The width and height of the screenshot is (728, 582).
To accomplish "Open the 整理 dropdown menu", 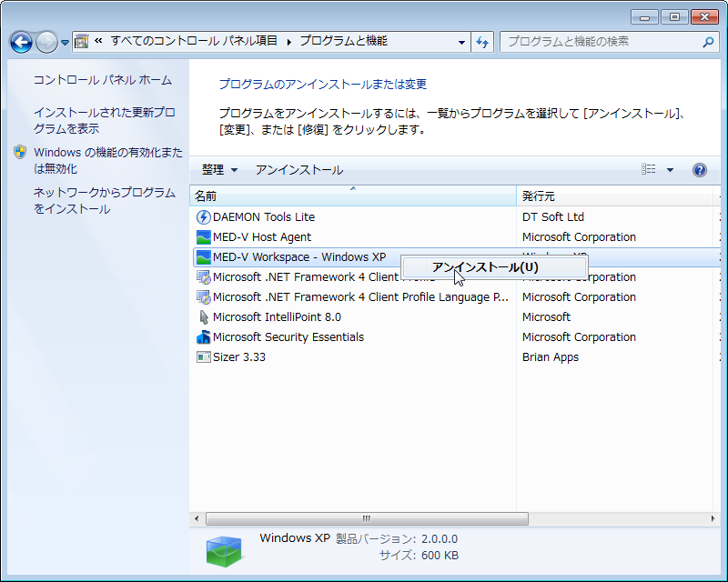I will pos(219,170).
